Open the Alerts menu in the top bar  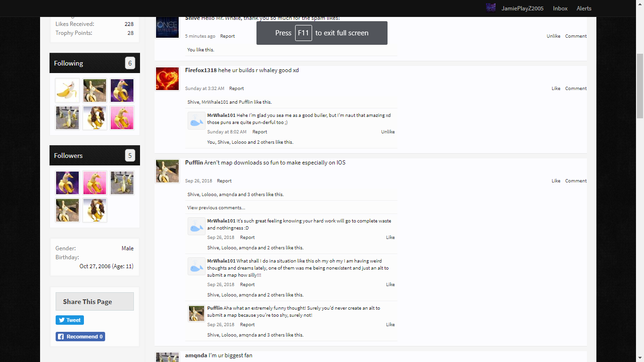(x=584, y=8)
